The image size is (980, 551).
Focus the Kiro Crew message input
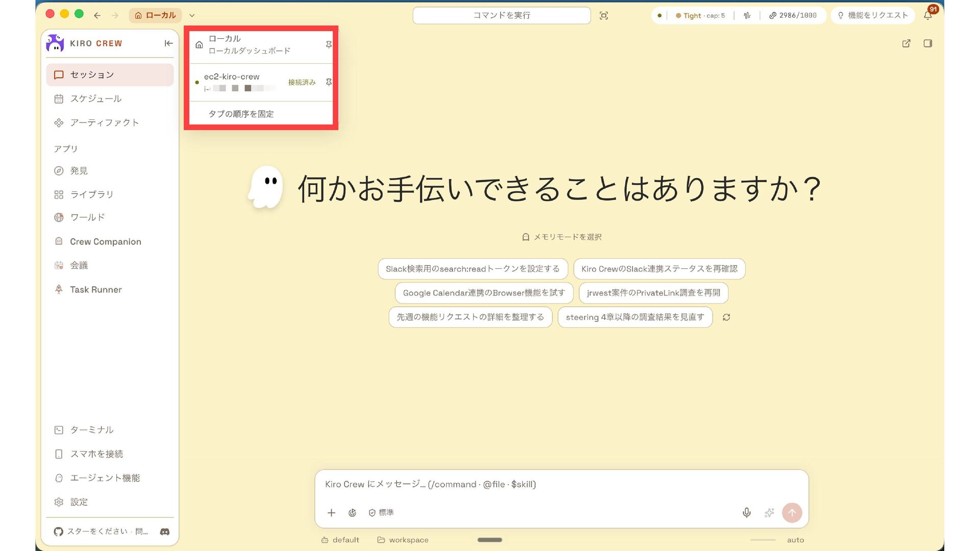click(561, 485)
